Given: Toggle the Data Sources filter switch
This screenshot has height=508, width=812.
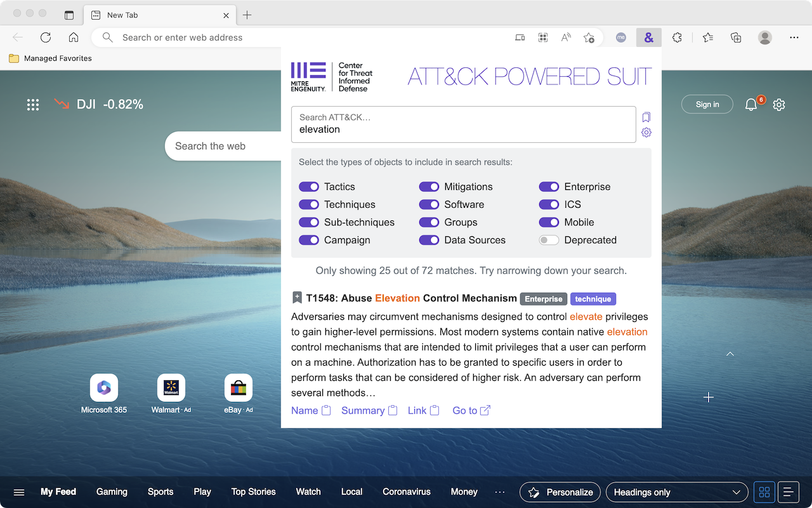Looking at the screenshot, I should [x=429, y=240].
